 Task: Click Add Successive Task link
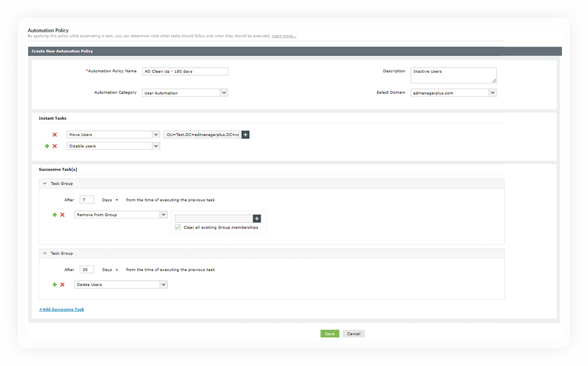(x=62, y=309)
